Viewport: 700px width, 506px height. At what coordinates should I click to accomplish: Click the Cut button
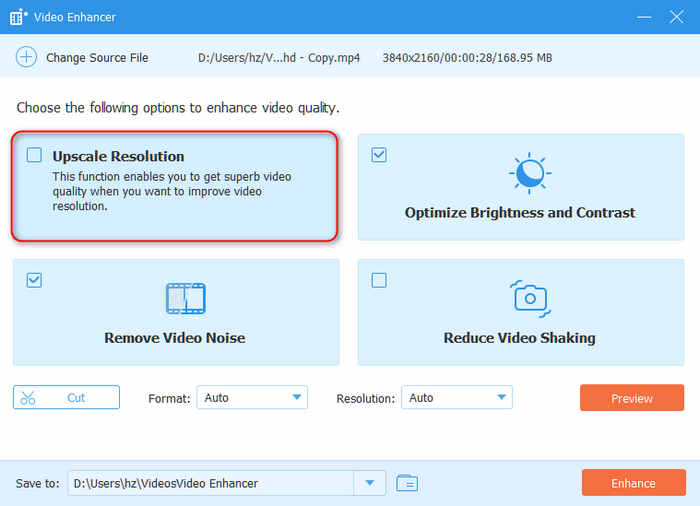[67, 397]
